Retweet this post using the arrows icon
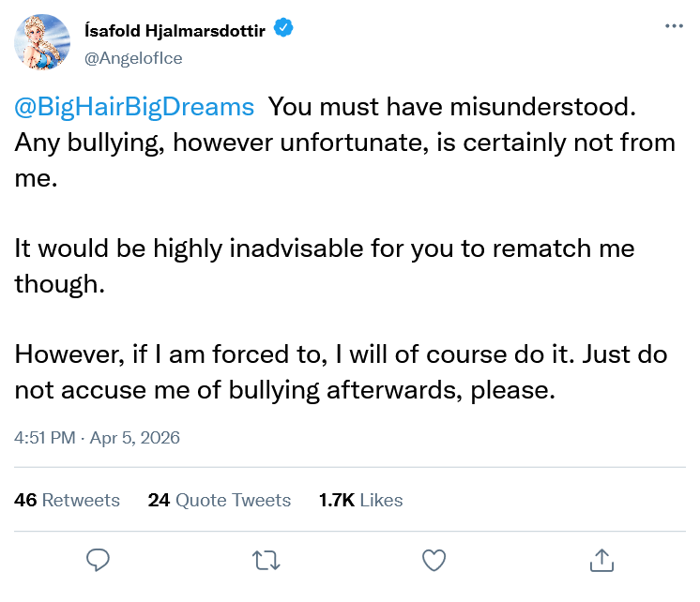This screenshot has width=700, height=602. [x=266, y=560]
